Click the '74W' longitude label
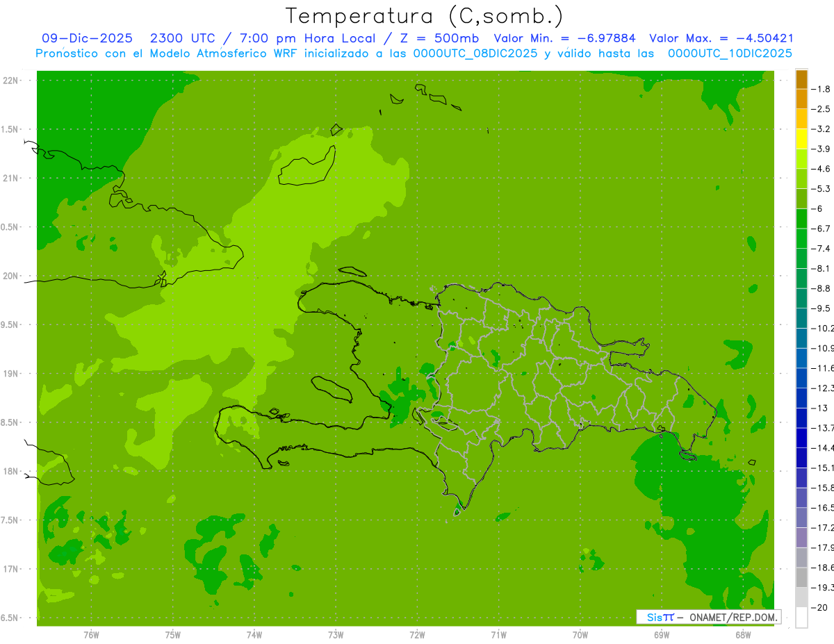This screenshot has width=834, height=644. tap(254, 635)
